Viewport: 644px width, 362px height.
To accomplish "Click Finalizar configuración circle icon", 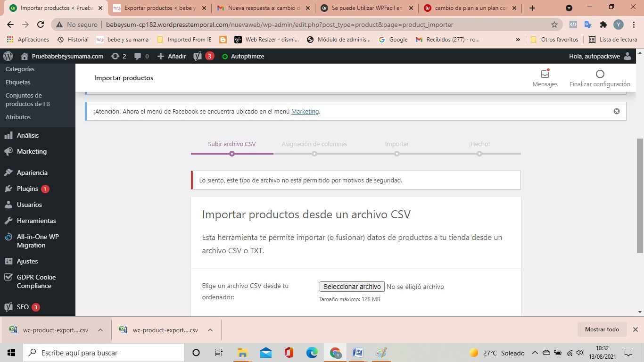I will [600, 74].
